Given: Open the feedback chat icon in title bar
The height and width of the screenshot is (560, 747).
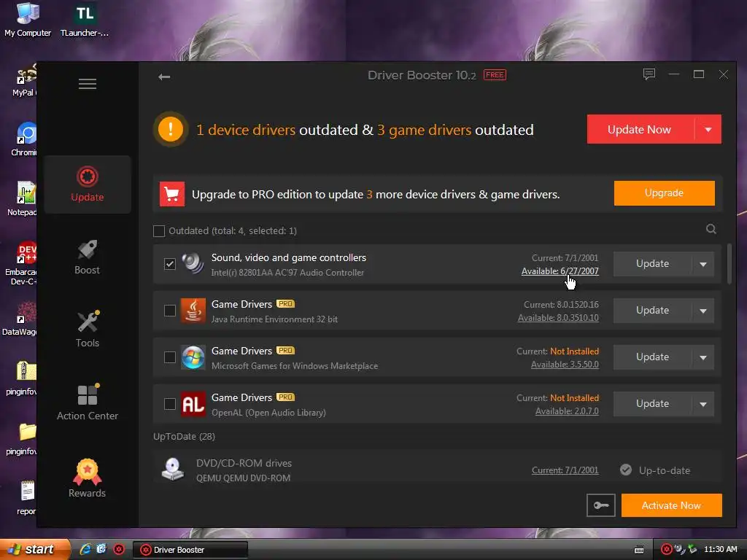Looking at the screenshot, I should 649,74.
